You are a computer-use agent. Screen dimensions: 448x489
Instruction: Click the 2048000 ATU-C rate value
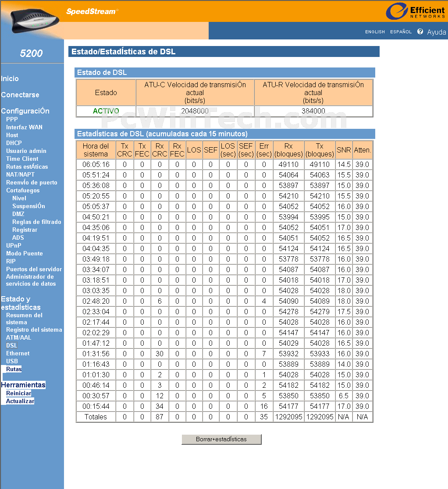pyautogui.click(x=195, y=111)
